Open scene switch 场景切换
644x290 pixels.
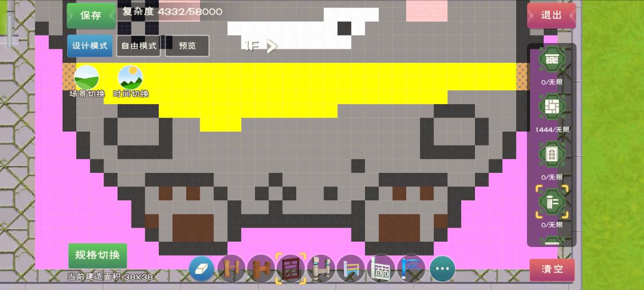coord(86,82)
